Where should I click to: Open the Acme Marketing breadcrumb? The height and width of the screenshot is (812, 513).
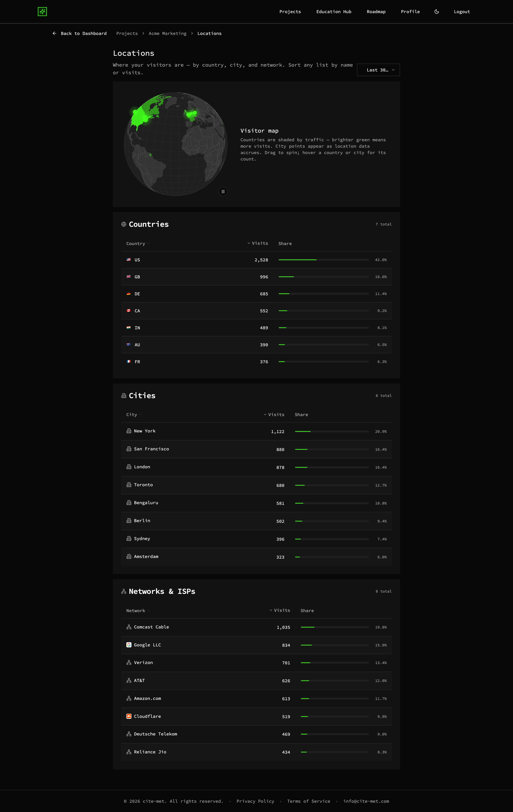tap(167, 33)
